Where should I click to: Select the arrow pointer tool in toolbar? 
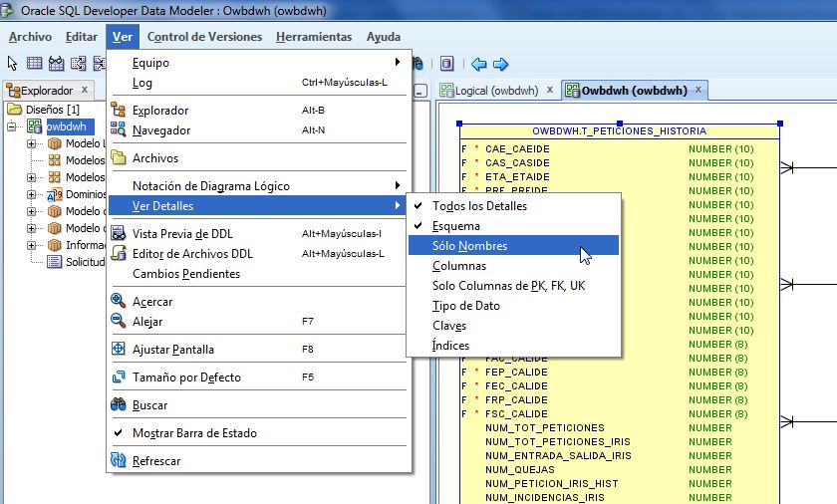coord(12,64)
